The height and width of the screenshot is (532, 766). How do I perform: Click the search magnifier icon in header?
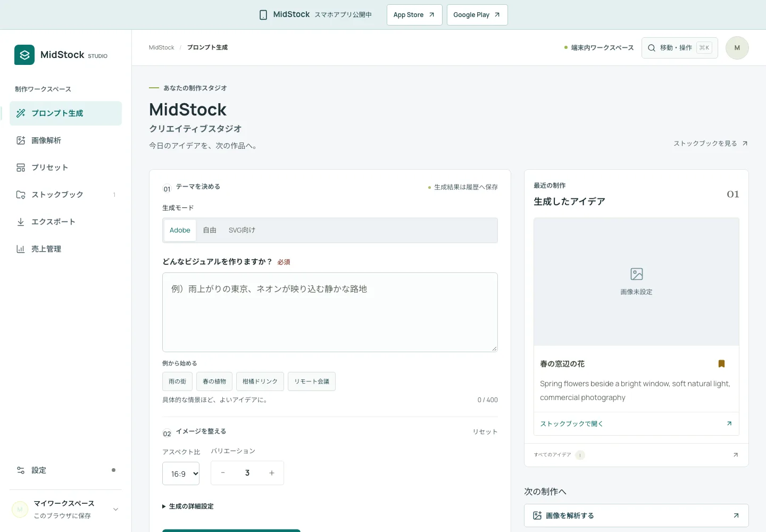pos(652,48)
